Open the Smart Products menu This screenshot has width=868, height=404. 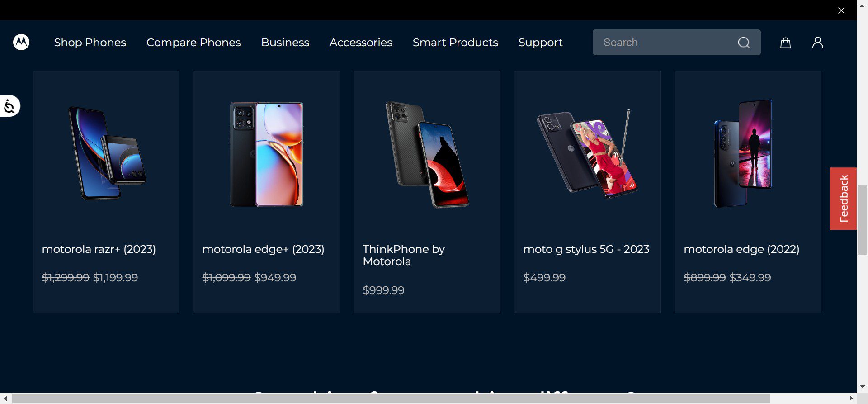pyautogui.click(x=455, y=42)
